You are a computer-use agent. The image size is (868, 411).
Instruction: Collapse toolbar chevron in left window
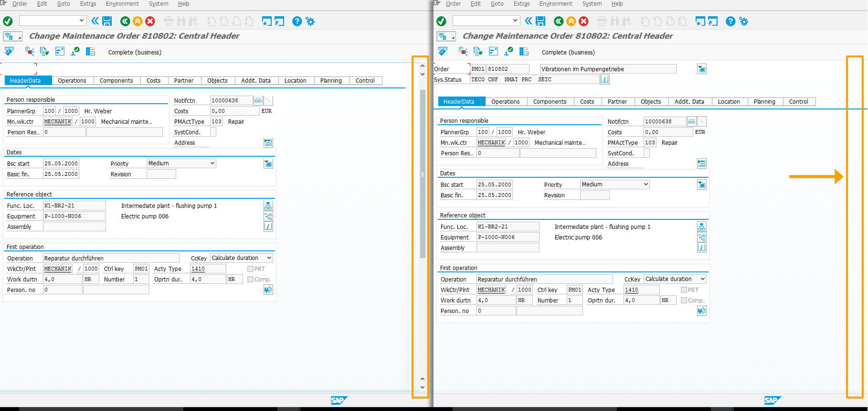coord(95,21)
